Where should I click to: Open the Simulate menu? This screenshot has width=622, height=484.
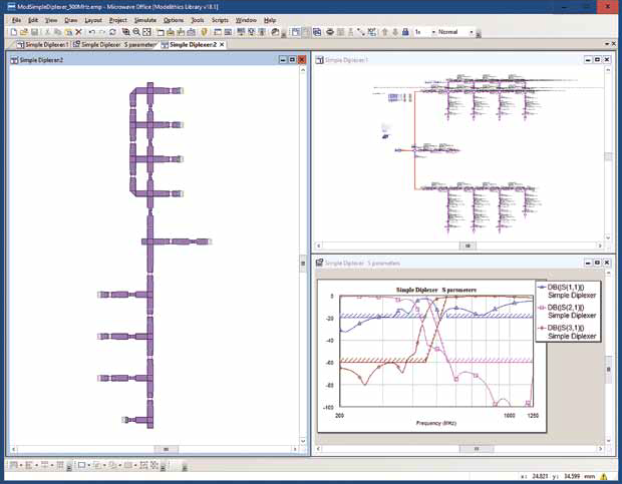click(x=145, y=20)
